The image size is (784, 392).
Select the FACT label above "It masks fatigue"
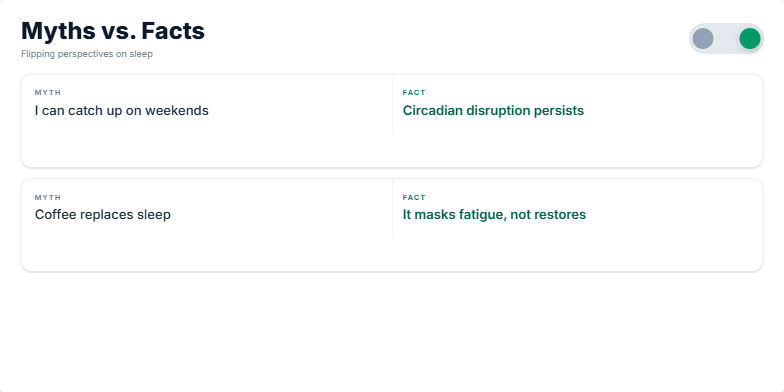(414, 198)
